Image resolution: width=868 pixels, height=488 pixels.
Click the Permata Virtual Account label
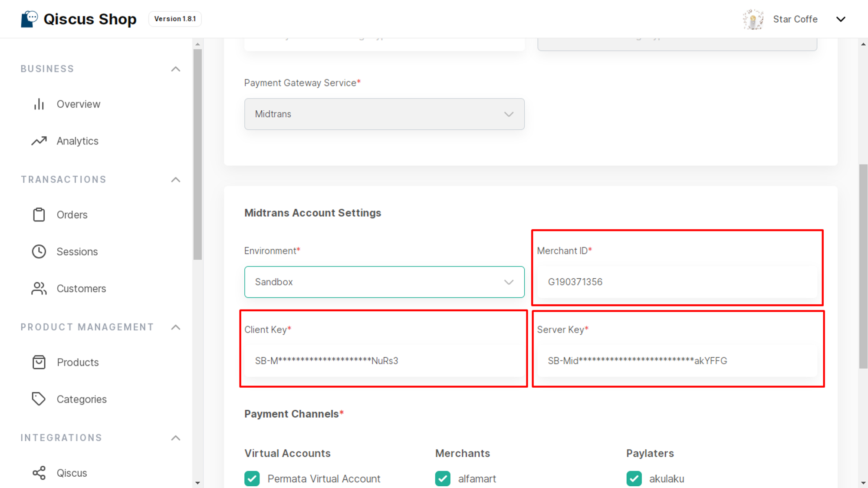(324, 479)
